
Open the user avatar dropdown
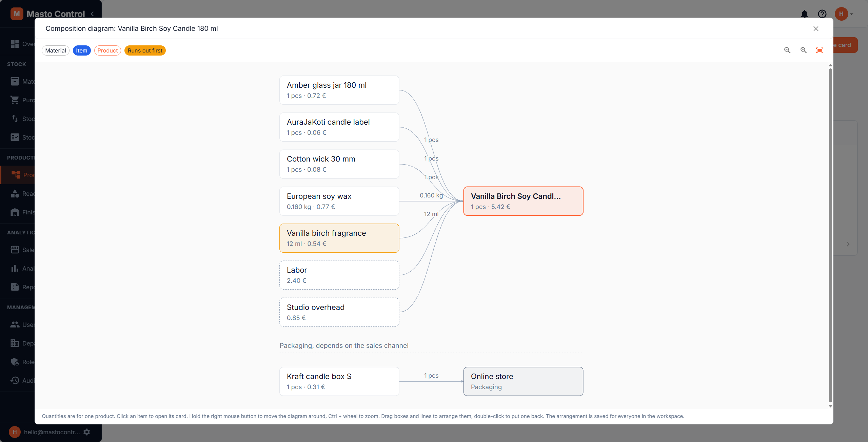(844, 14)
